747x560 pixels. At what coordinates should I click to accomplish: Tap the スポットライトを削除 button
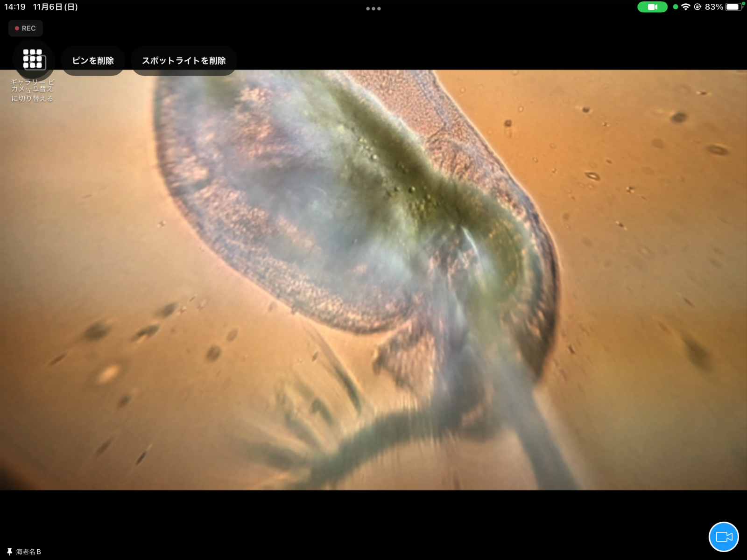point(184,61)
